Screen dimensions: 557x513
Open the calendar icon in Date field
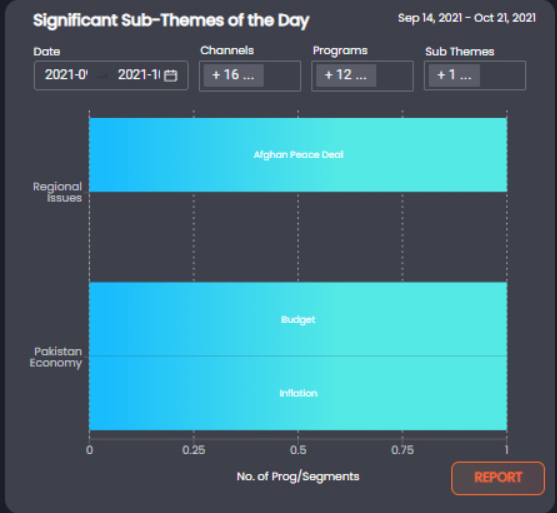tap(171, 75)
